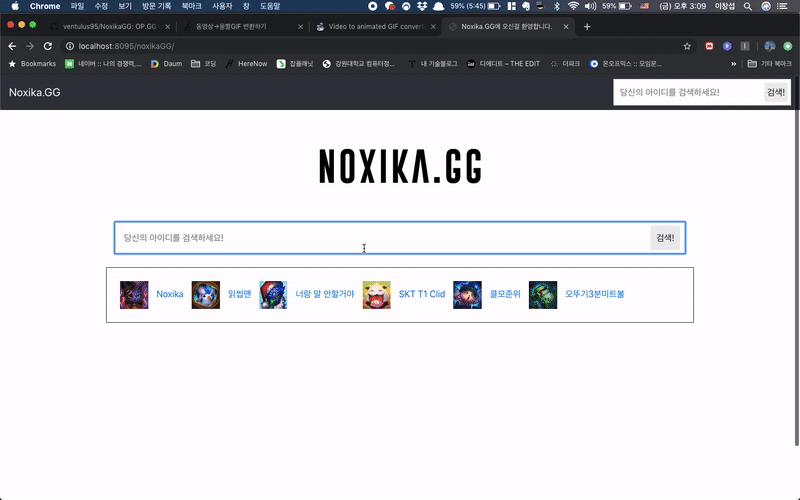Open the Chrome application menu
This screenshot has height=500, width=800.
(45, 6)
